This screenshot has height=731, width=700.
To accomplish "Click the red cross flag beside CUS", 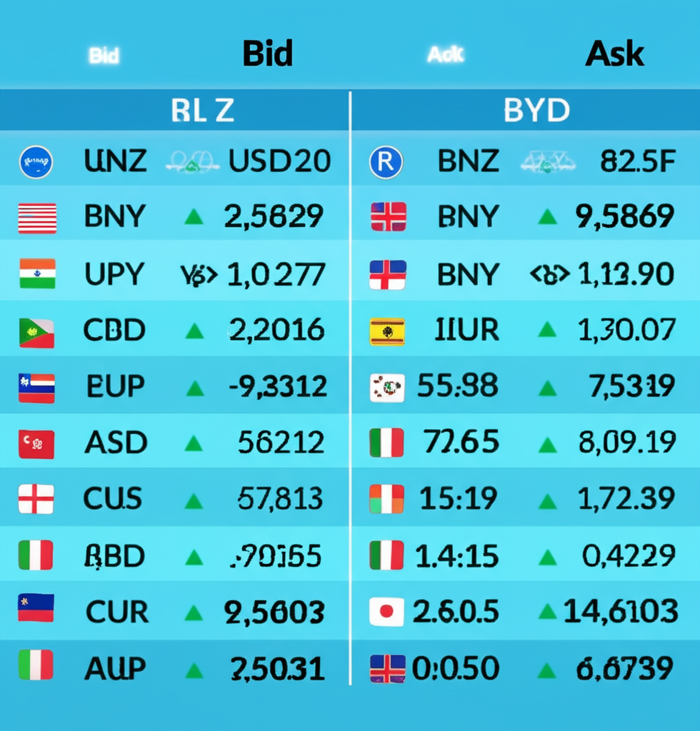I will click(36, 499).
